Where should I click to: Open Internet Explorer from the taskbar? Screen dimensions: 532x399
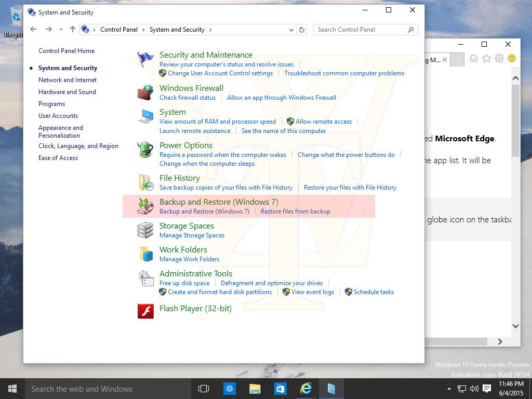pyautogui.click(x=305, y=389)
